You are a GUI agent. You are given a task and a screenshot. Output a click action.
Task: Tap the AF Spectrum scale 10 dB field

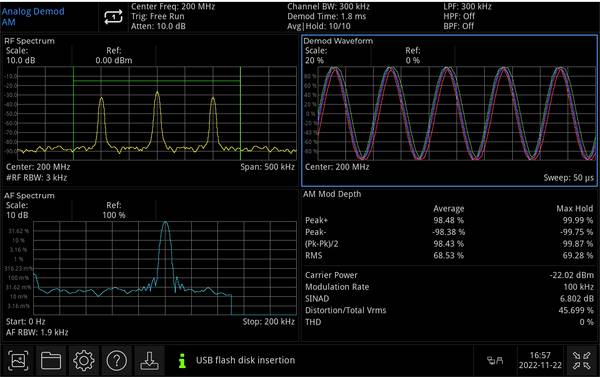pos(17,210)
